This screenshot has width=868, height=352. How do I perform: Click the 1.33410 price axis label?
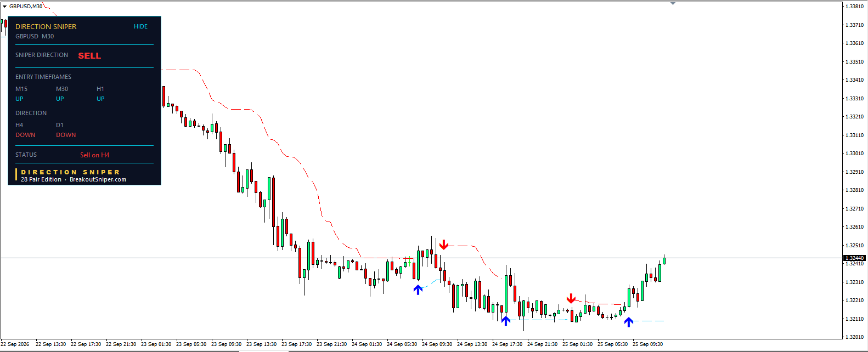[854, 80]
